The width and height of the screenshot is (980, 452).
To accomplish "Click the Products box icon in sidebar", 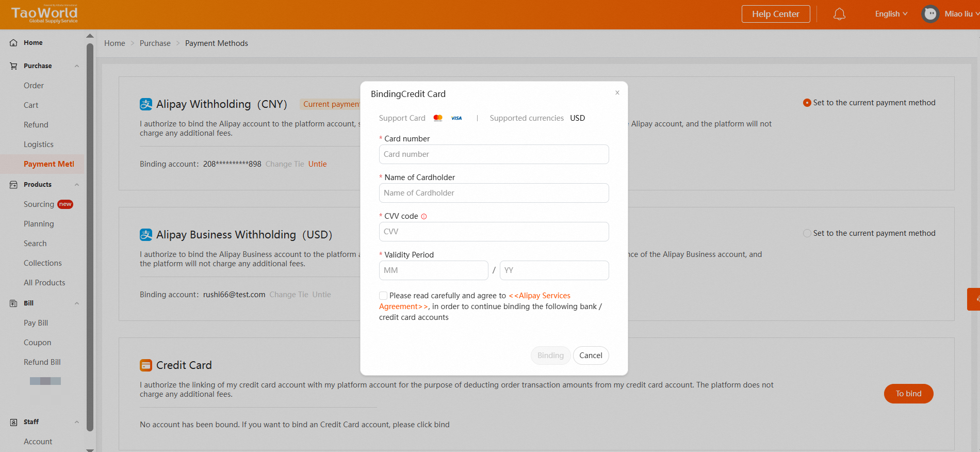I will coord(14,185).
